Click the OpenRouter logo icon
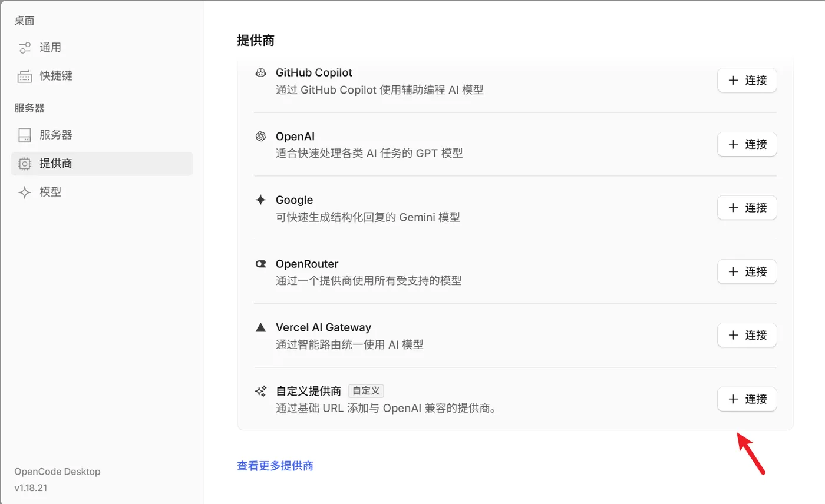 pos(260,264)
